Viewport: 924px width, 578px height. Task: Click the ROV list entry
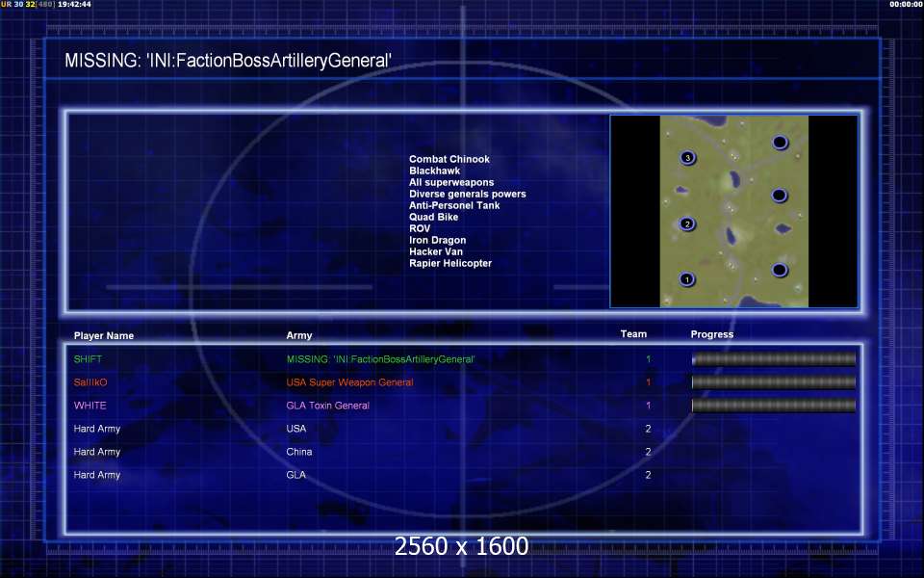pyautogui.click(x=420, y=228)
